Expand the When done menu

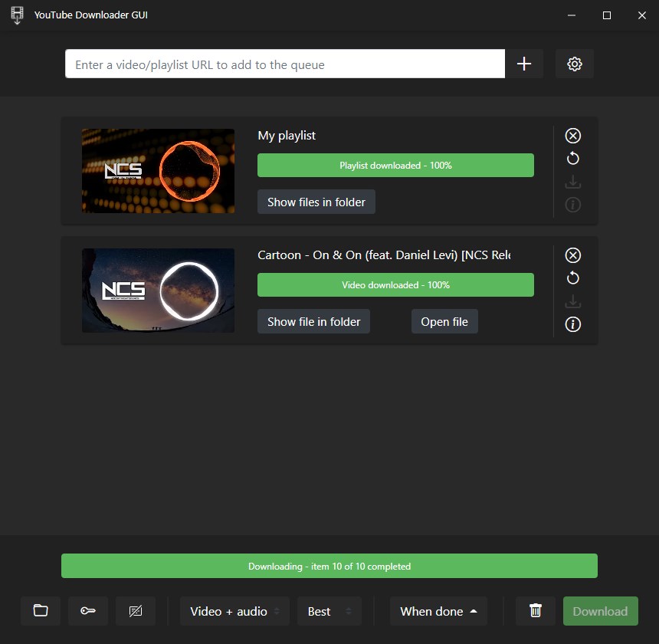[x=438, y=611]
